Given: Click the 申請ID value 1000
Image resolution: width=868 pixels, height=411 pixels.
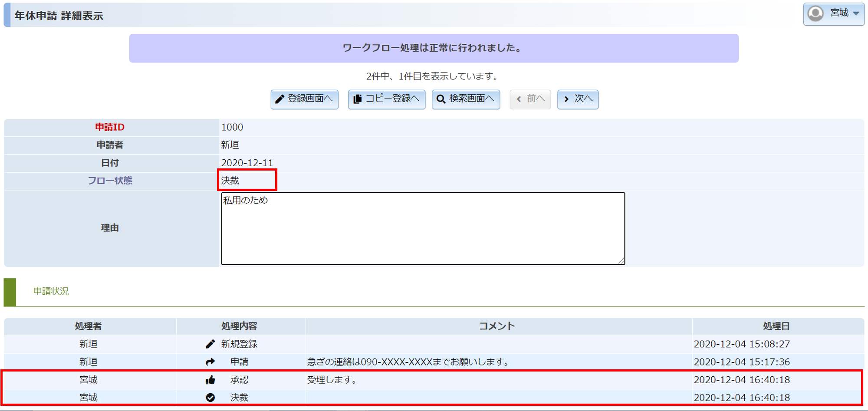Looking at the screenshot, I should tap(232, 127).
